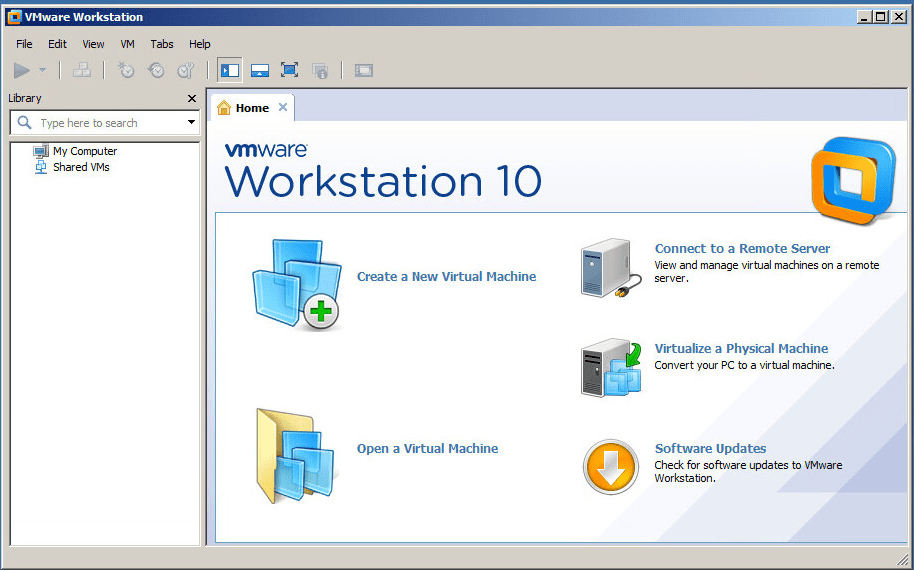The height and width of the screenshot is (570, 914).
Task: Click the Shared VMs network icon
Action: 41,167
